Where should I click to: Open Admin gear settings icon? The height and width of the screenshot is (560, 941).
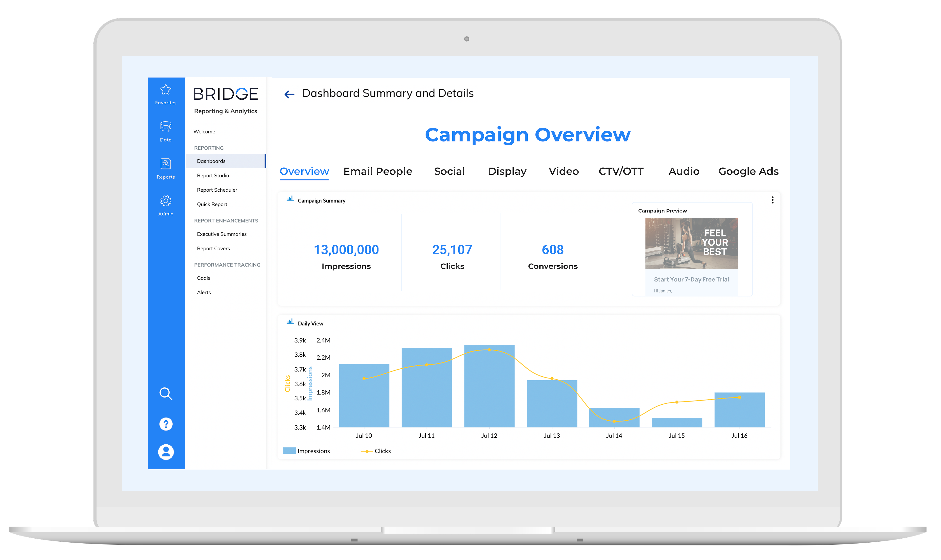[x=166, y=201]
